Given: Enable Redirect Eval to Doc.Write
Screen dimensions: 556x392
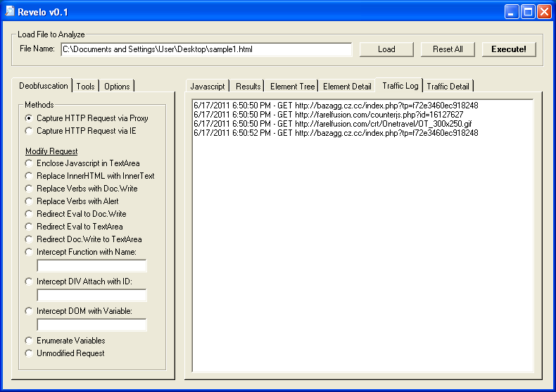Looking at the screenshot, I should [29, 214].
